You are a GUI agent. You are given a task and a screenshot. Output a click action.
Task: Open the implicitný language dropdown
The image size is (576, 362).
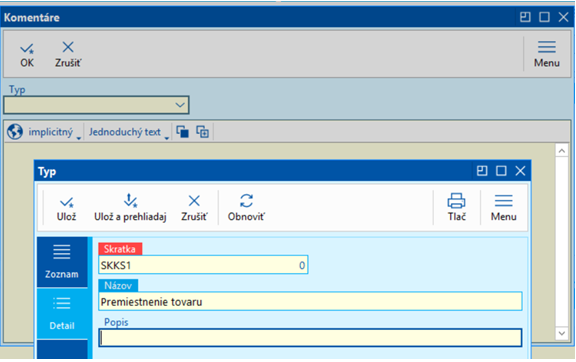[x=55, y=132]
